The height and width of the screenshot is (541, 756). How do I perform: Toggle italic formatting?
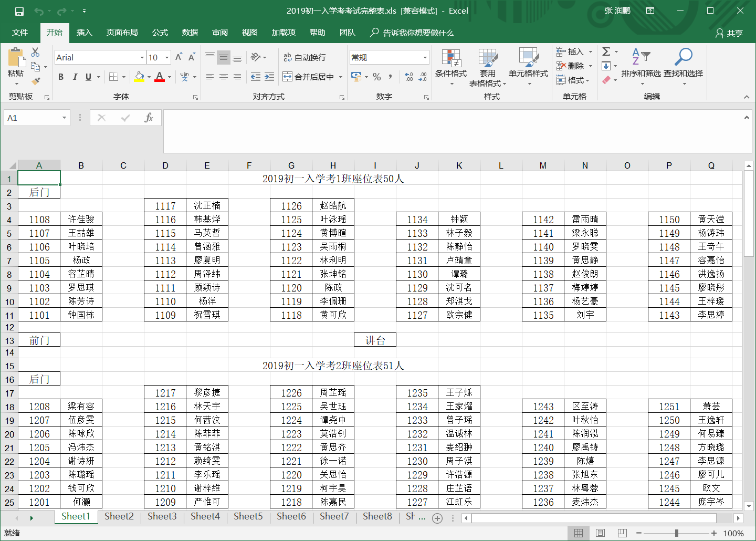click(x=75, y=77)
